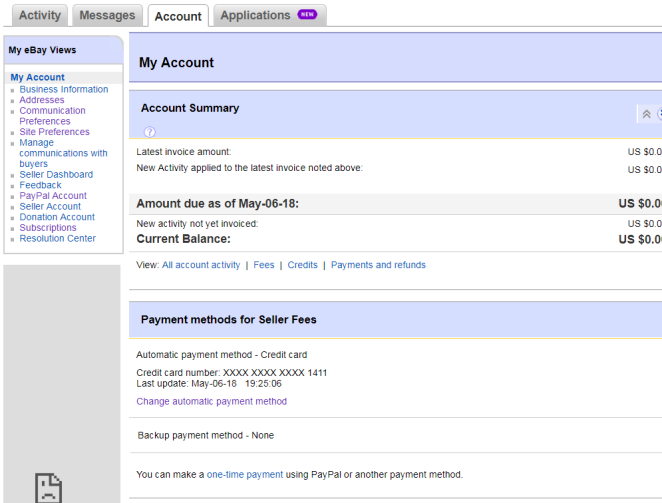
Task: View All account activity
Action: (x=201, y=265)
